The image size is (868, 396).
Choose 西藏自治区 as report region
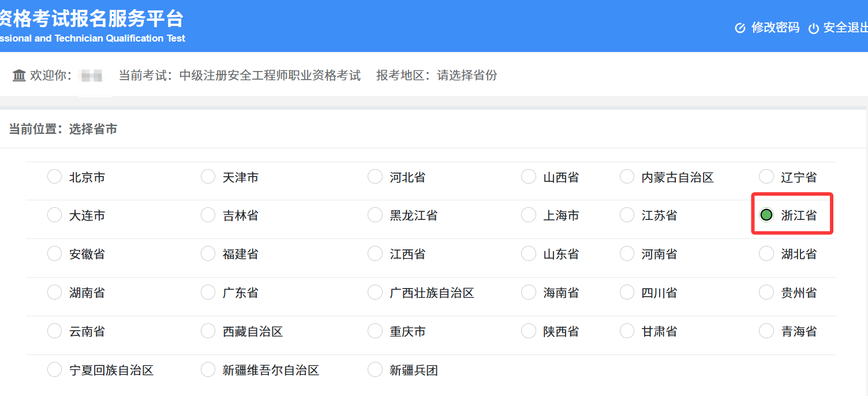208,331
